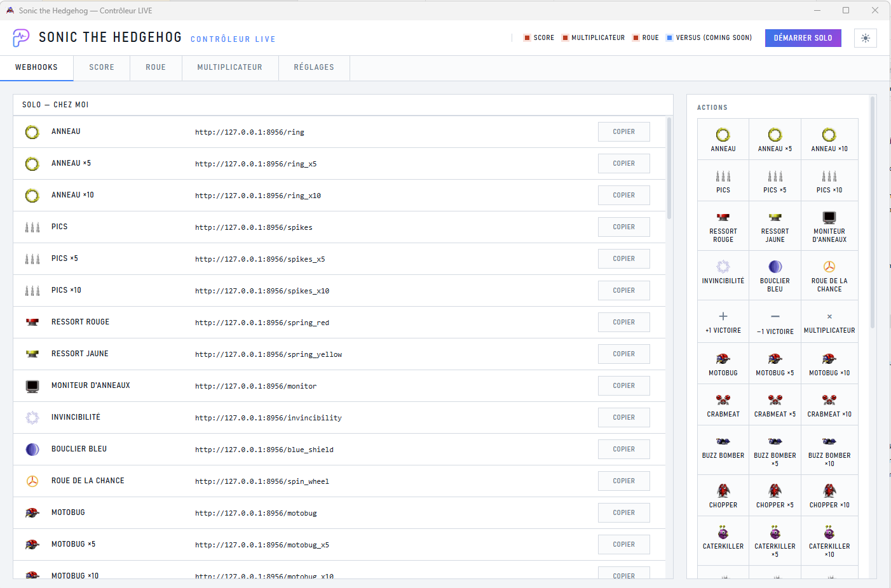Copy the Invincibilité webhook URL

pyautogui.click(x=624, y=418)
